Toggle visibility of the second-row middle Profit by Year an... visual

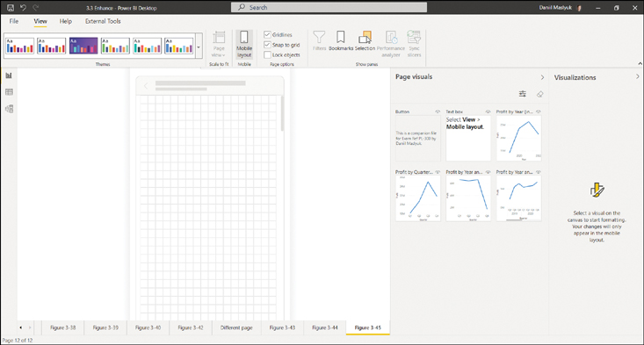488,172
